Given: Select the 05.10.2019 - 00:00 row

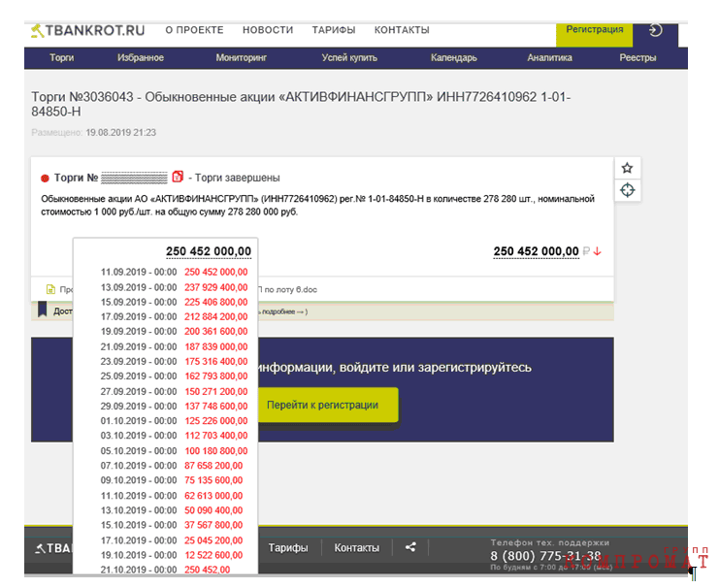Looking at the screenshot, I should (x=175, y=451).
